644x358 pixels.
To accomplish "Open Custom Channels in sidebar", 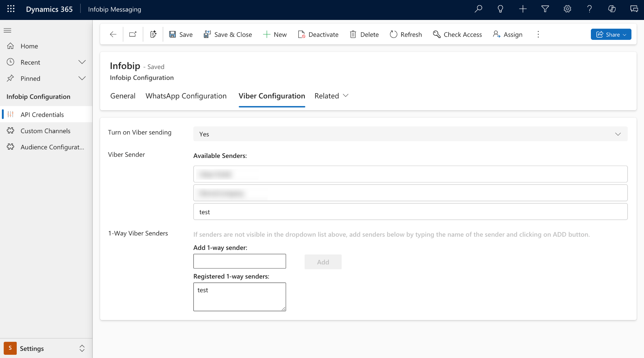I will click(x=46, y=131).
